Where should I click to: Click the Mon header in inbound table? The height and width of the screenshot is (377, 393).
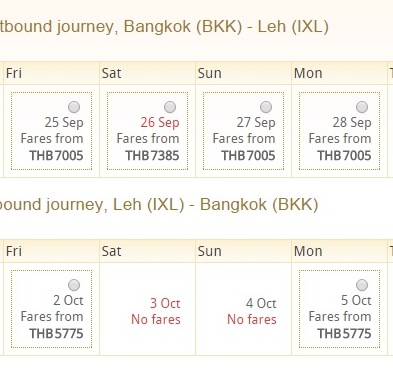(340, 251)
